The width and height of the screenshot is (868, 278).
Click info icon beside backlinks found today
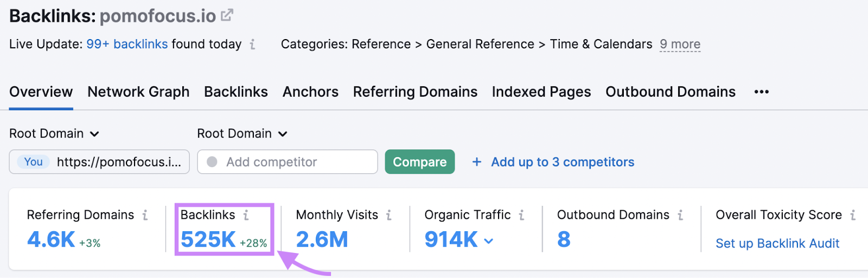[x=252, y=45]
